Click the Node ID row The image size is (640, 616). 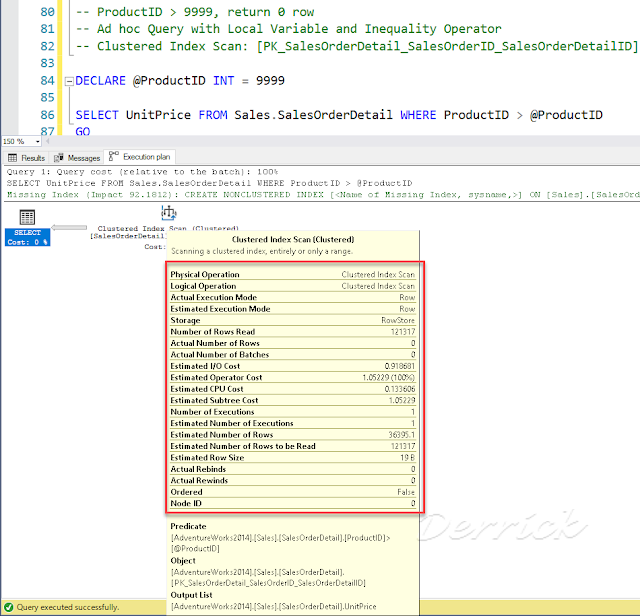[292, 503]
